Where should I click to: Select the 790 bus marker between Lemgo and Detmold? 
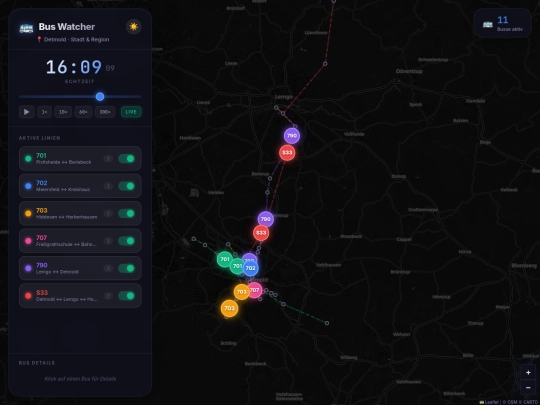point(266,219)
